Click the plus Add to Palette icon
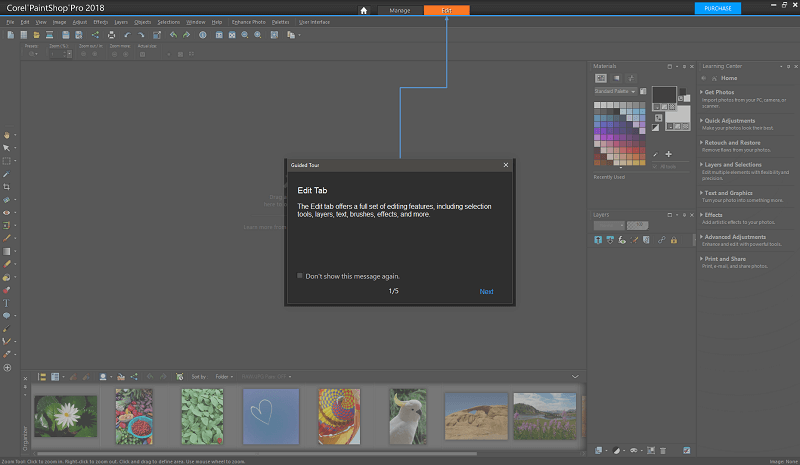800x465 pixels. (668, 154)
